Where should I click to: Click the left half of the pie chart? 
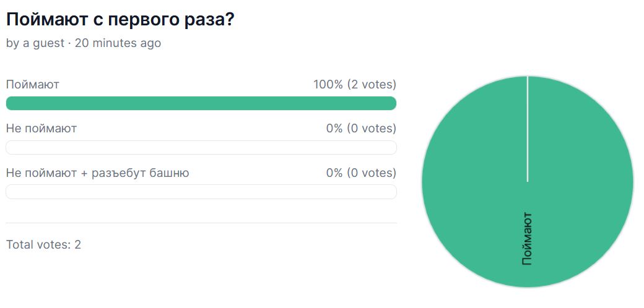pos(475,182)
